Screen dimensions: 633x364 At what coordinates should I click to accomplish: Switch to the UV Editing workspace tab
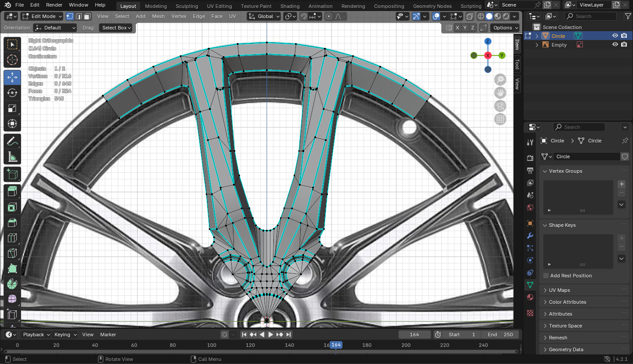tap(219, 6)
